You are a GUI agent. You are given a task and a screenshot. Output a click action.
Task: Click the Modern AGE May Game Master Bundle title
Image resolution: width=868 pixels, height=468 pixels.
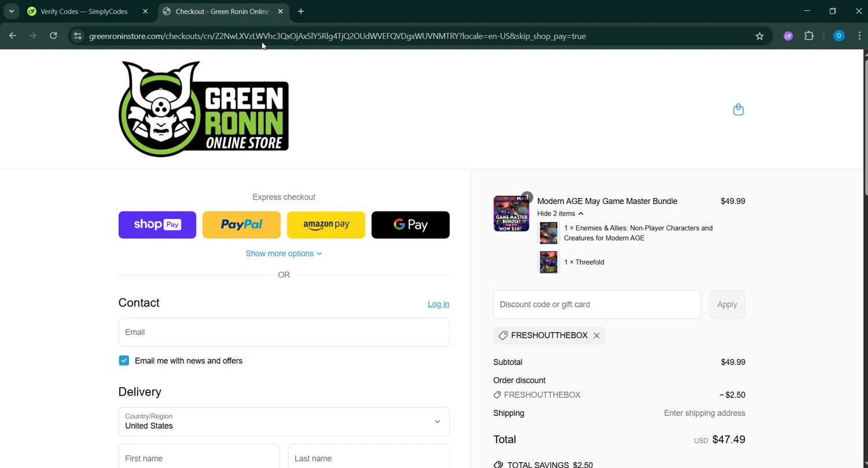point(607,201)
